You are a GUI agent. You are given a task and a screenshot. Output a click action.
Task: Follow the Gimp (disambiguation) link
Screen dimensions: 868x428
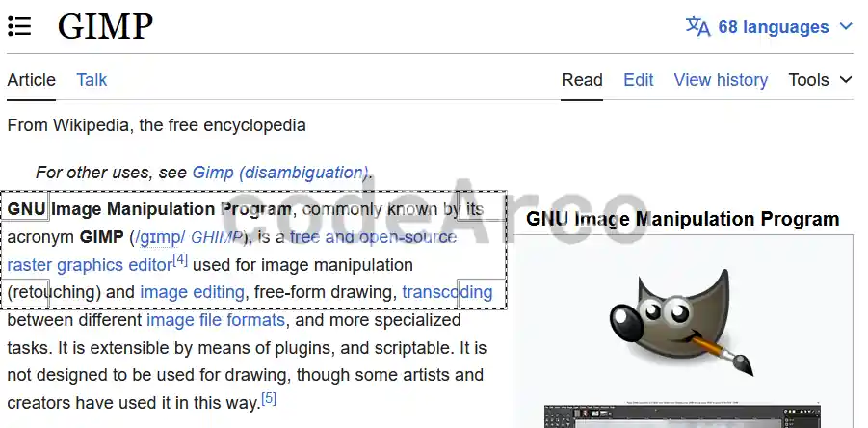[280, 173]
